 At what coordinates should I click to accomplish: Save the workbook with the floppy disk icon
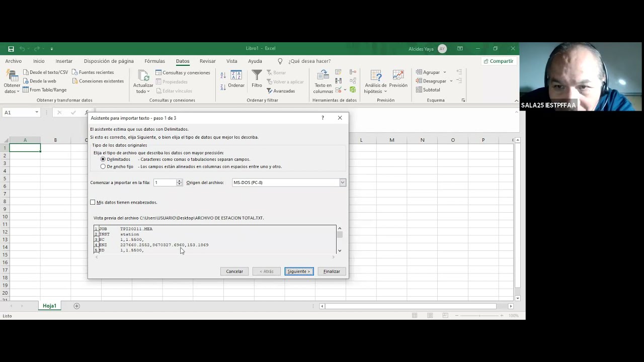pyautogui.click(x=11, y=49)
